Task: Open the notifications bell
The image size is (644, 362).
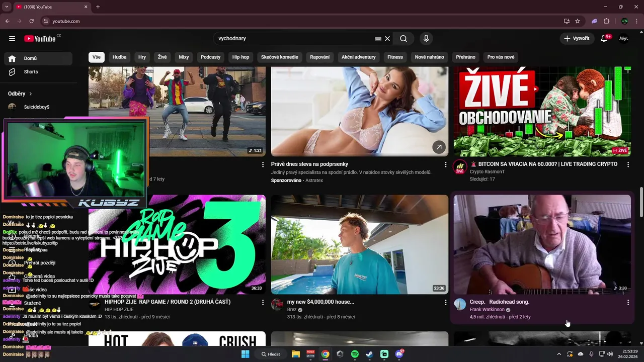Action: click(605, 39)
